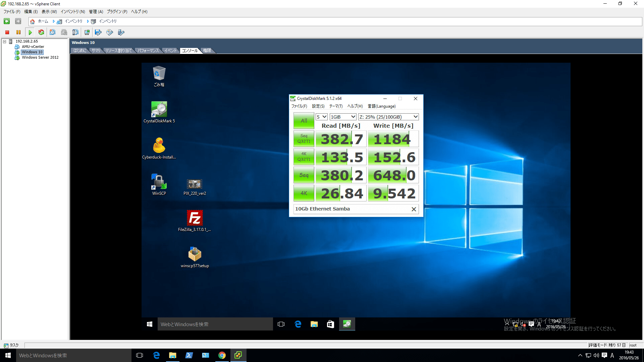Switch to the サマリ tab

click(x=96, y=51)
